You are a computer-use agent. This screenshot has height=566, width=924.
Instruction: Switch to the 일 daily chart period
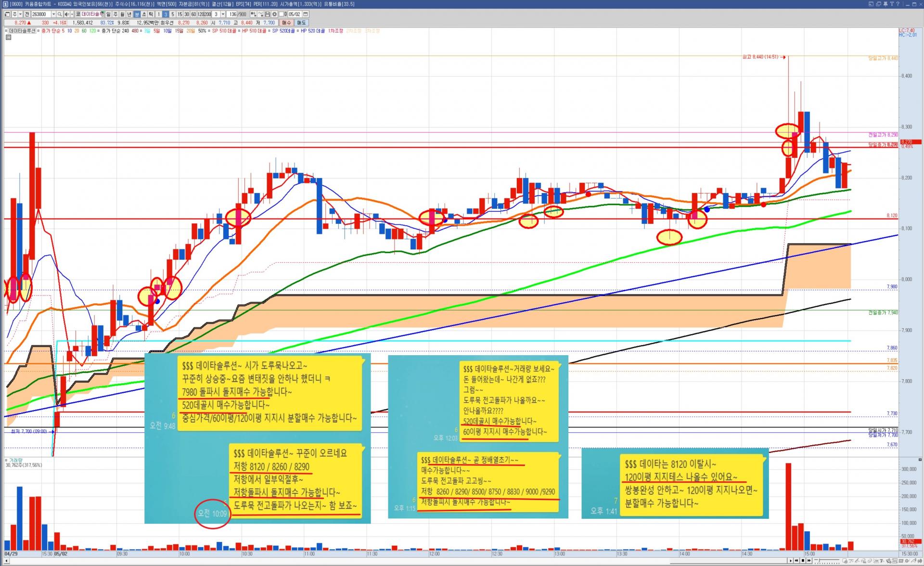108,14
